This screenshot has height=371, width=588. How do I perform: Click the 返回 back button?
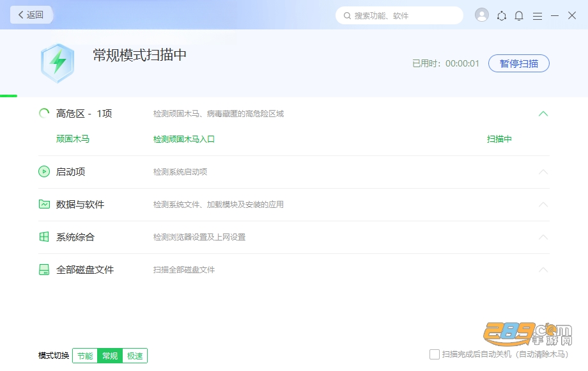(x=31, y=15)
